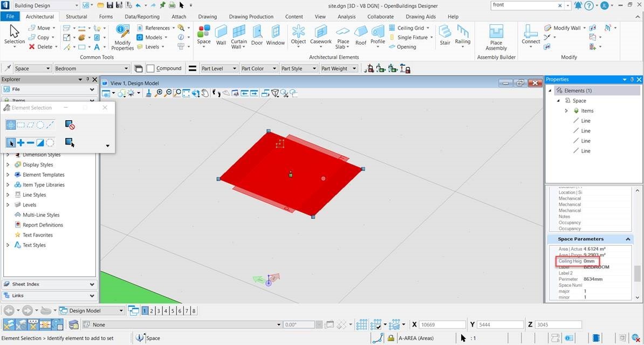Select Subtract mode in Element Selection
The width and height of the screenshot is (644, 345).
(30, 142)
